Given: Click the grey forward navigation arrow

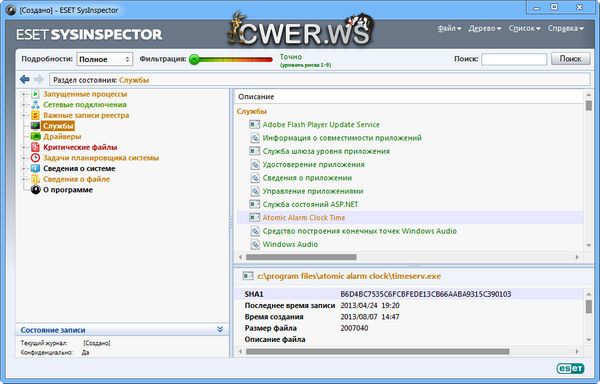Looking at the screenshot, I should click(x=39, y=80).
